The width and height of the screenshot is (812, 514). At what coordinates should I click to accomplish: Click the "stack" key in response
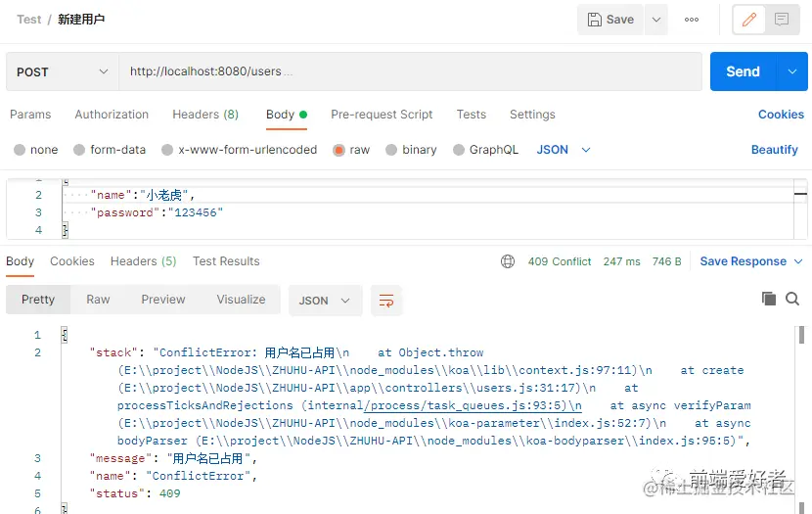coord(113,352)
